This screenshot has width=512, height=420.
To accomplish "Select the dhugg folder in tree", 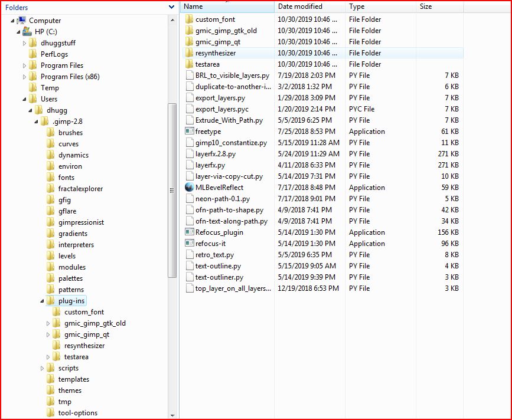I will (x=57, y=110).
